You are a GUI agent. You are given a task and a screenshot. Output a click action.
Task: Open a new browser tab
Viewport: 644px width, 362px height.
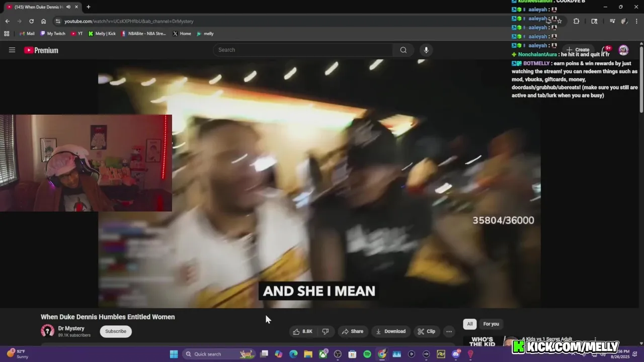pyautogui.click(x=89, y=7)
